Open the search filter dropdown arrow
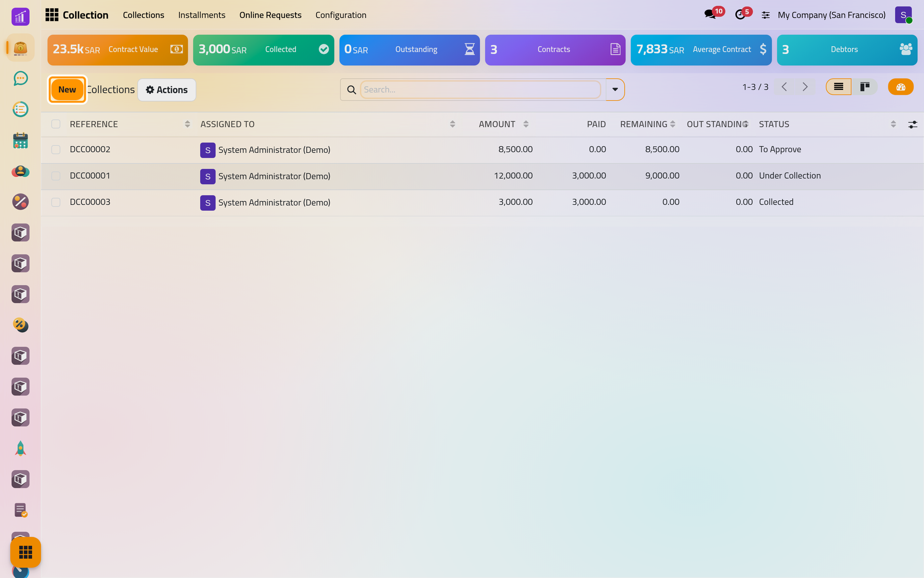924x578 pixels. coord(615,90)
